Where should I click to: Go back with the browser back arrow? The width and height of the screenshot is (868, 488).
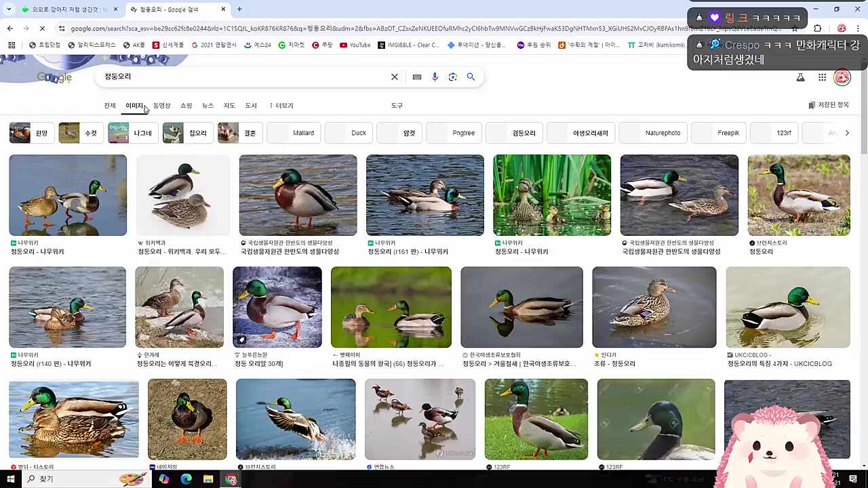[x=10, y=28]
